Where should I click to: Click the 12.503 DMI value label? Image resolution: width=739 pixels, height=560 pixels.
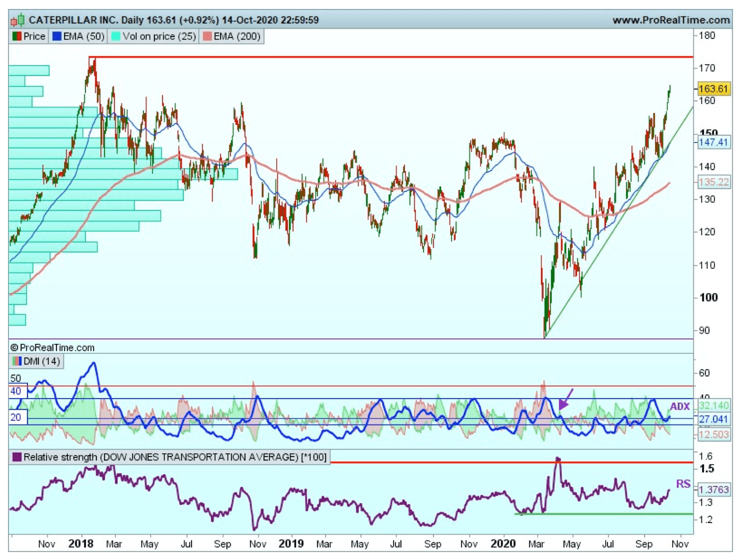(x=713, y=434)
